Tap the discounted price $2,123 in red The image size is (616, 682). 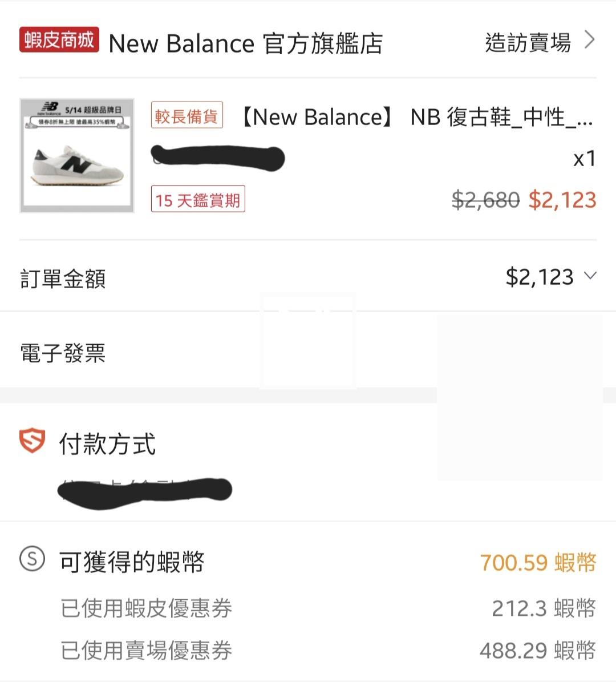pos(562,200)
